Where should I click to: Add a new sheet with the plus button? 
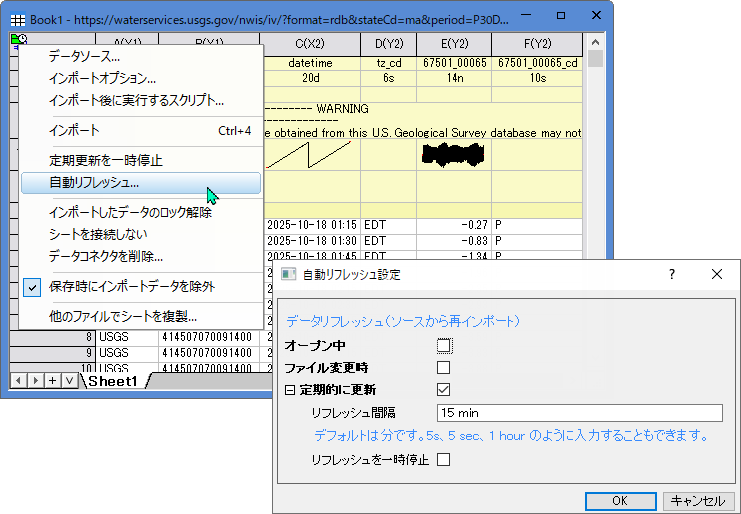(52, 381)
